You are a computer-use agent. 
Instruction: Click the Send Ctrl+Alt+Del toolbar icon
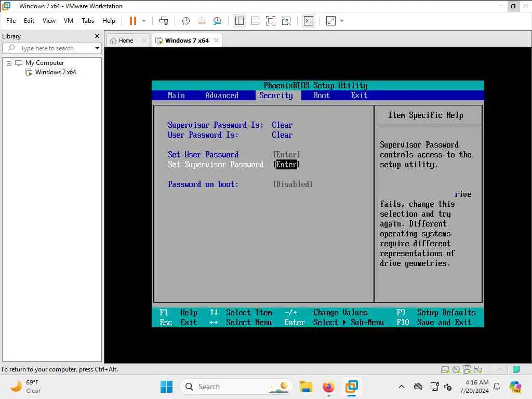(164, 21)
